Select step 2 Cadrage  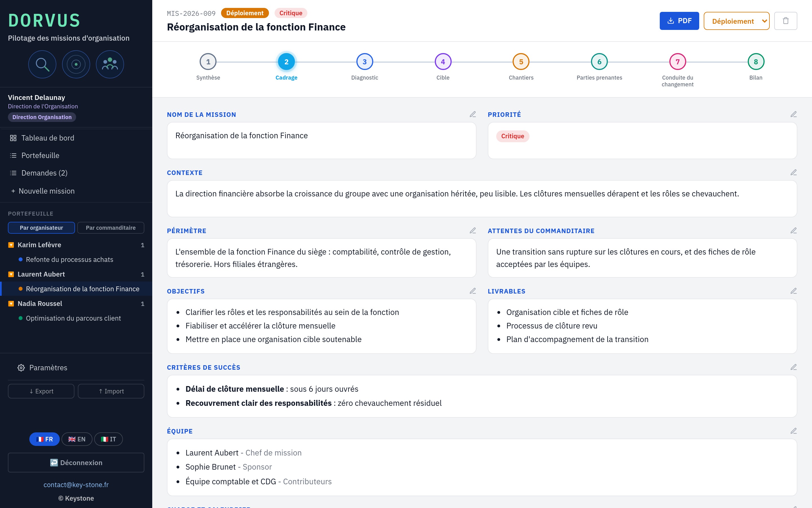pyautogui.click(x=286, y=62)
